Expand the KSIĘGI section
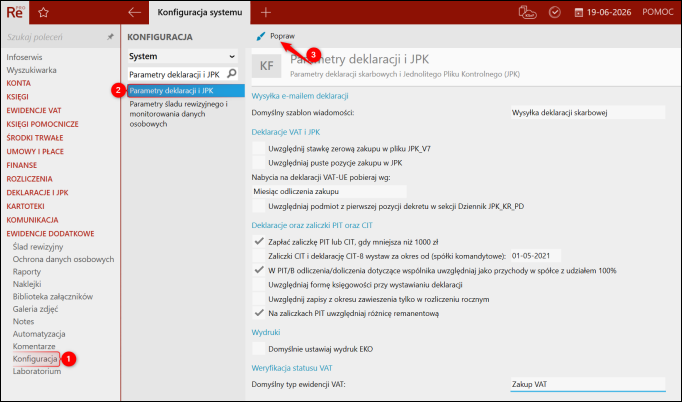 [17, 97]
